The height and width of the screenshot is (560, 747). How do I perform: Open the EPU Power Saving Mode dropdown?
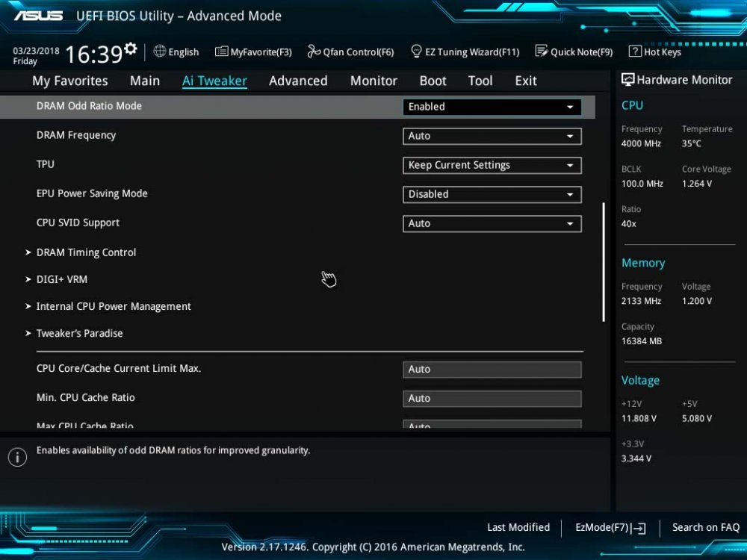click(492, 194)
